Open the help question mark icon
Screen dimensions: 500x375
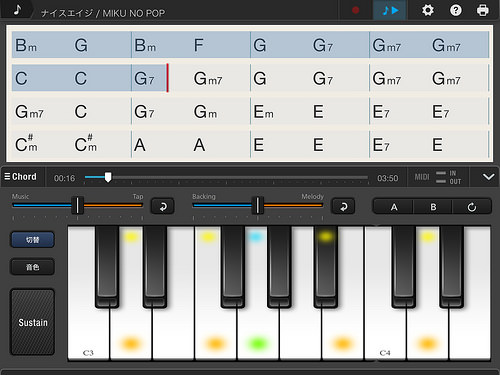coord(456,10)
